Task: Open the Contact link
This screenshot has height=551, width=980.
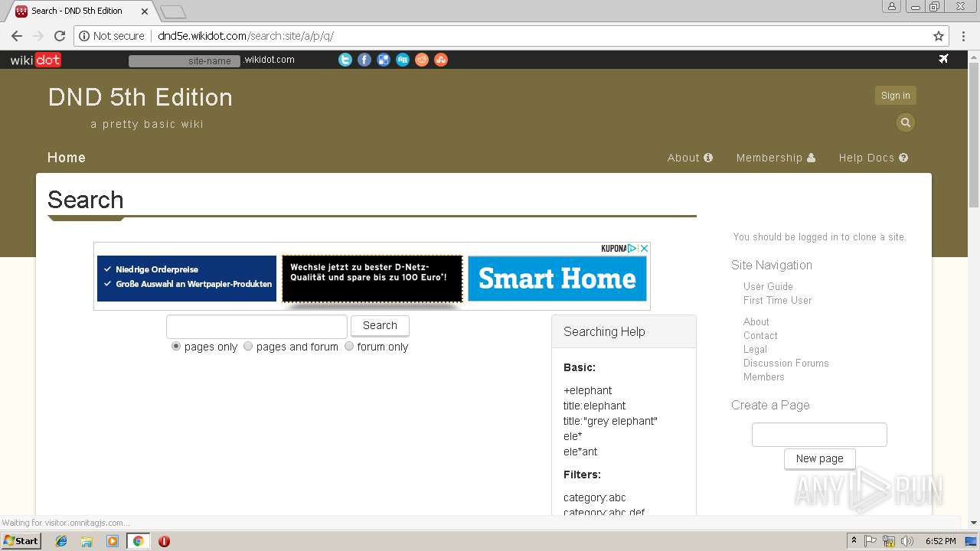Action: [x=760, y=335]
